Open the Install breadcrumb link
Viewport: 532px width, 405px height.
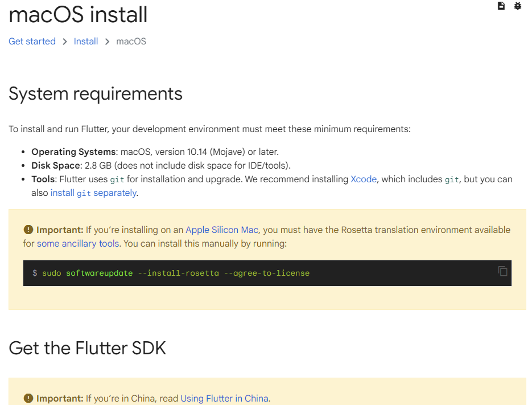pyautogui.click(x=86, y=42)
